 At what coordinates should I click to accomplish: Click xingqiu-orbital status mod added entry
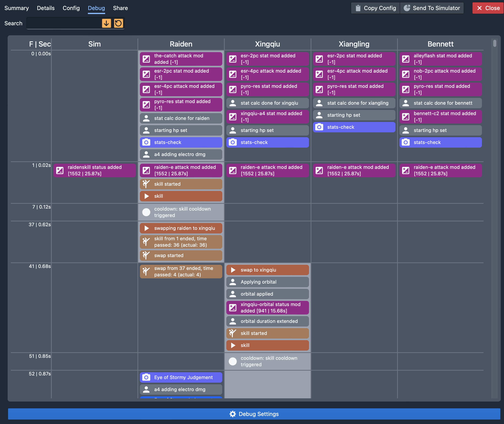267,307
